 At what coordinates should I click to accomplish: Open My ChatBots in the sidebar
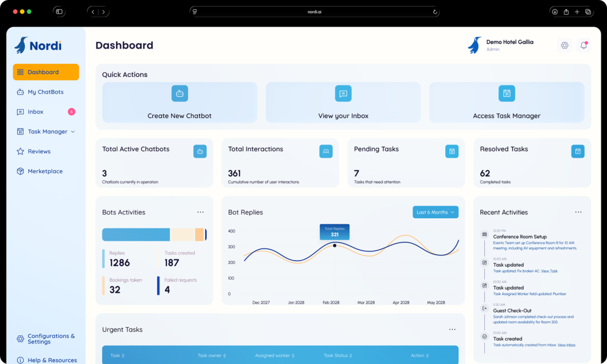coord(45,92)
